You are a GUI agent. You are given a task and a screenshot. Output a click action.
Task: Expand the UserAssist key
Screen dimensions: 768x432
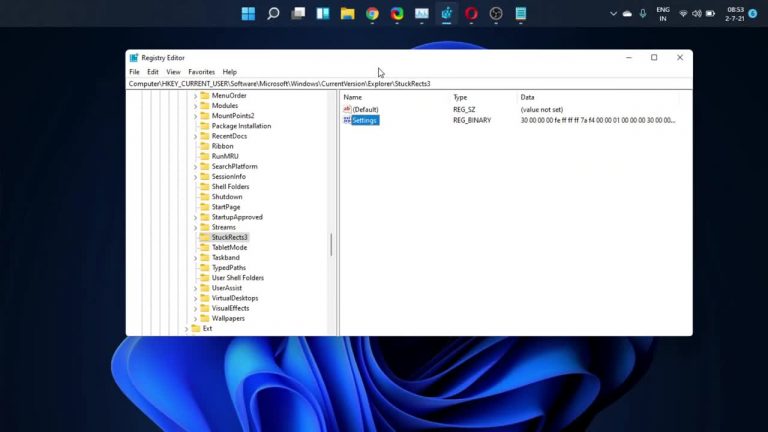coord(195,288)
